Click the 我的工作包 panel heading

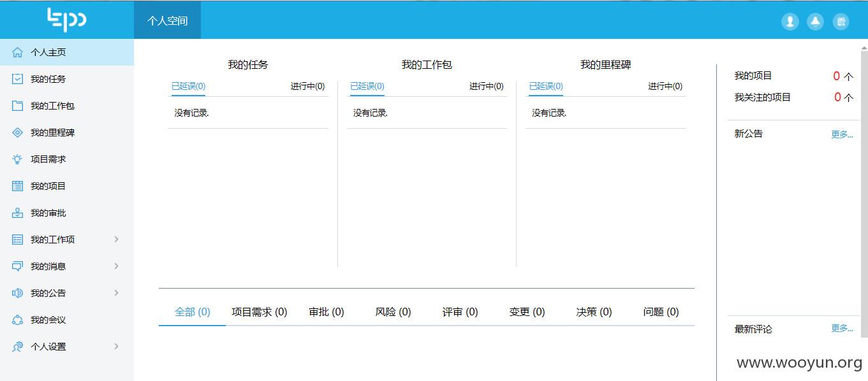(x=427, y=64)
